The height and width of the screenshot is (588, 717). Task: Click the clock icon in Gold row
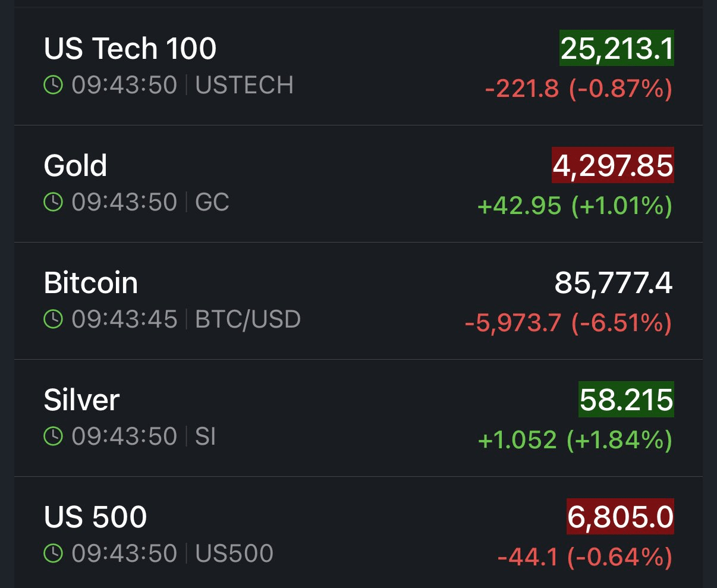click(x=53, y=203)
